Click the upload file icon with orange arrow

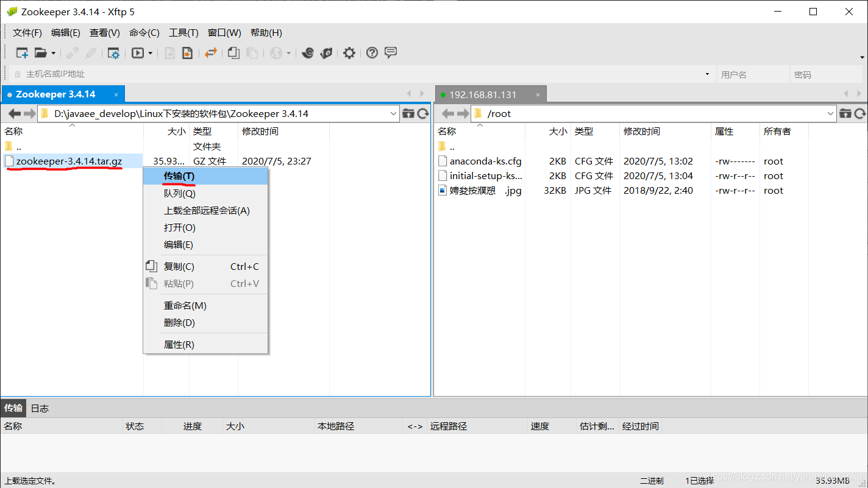[187, 53]
